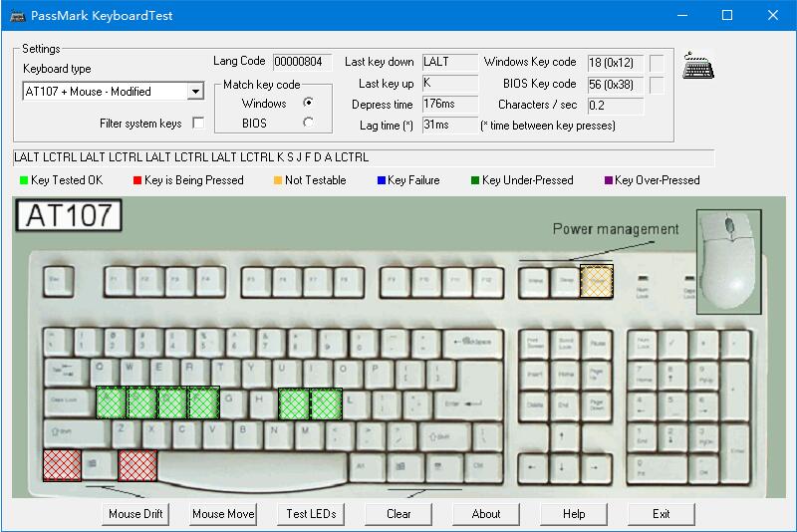Click the keyboard icon beside Settings
Screen dimensions: 797x532
(698, 66)
